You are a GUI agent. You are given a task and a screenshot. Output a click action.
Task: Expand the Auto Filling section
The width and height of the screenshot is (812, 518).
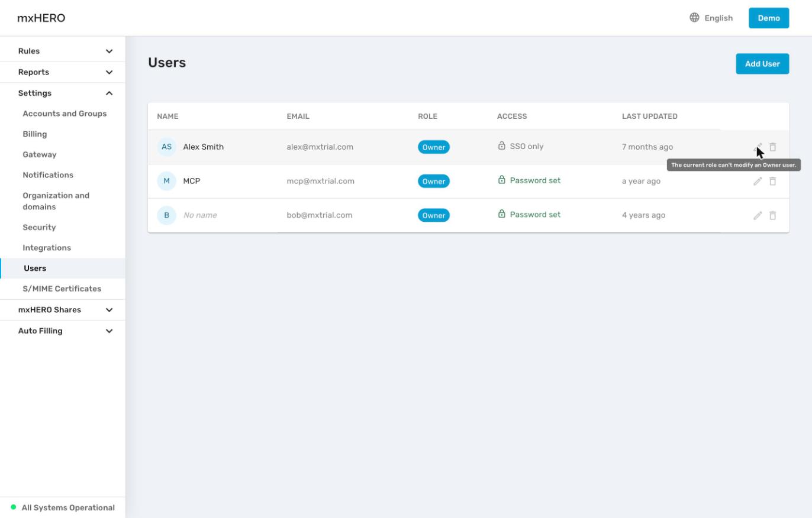click(x=62, y=331)
